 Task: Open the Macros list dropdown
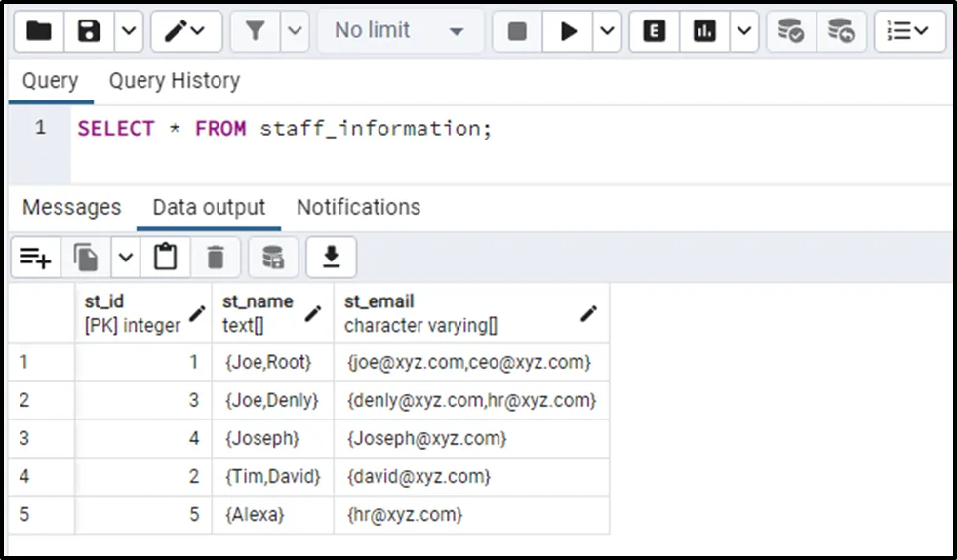point(908,31)
